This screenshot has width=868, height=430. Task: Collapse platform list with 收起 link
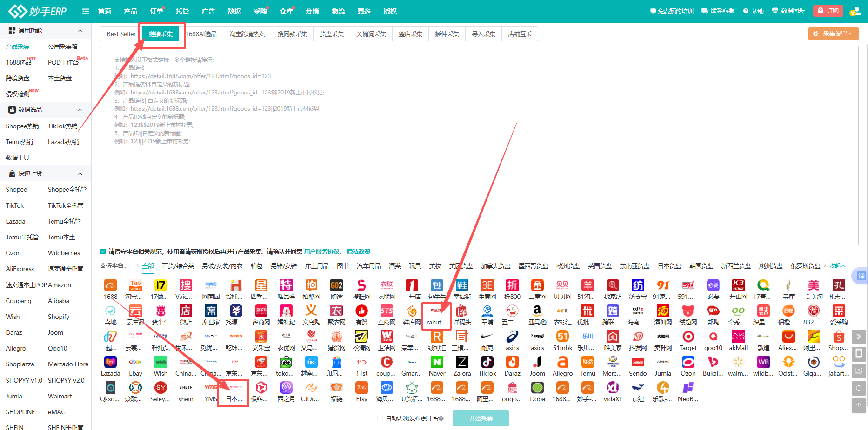[x=837, y=266]
